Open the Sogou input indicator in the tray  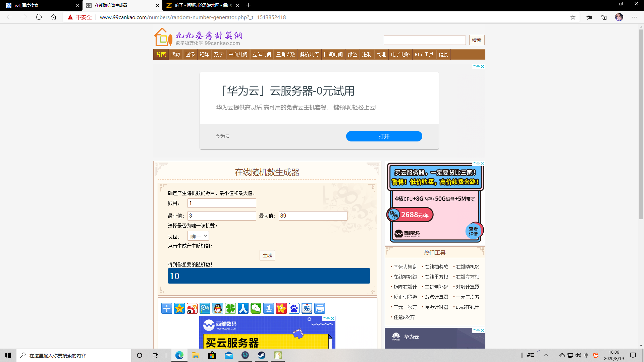click(596, 355)
